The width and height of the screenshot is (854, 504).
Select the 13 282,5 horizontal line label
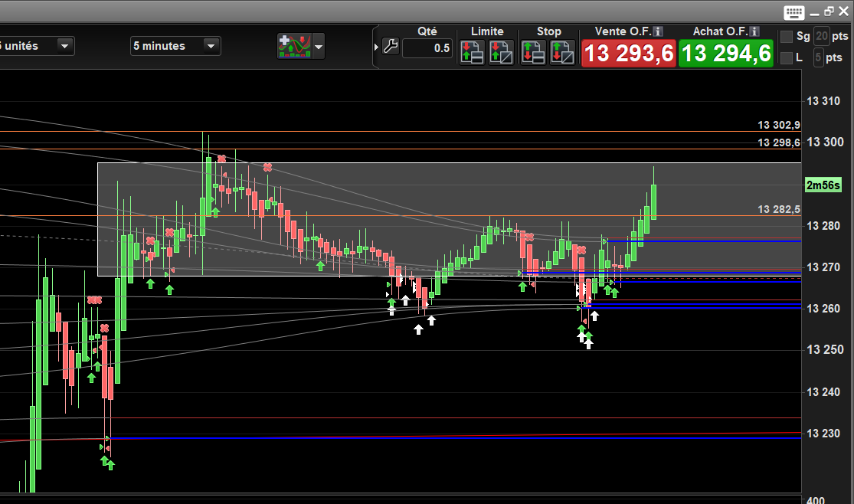coord(779,209)
